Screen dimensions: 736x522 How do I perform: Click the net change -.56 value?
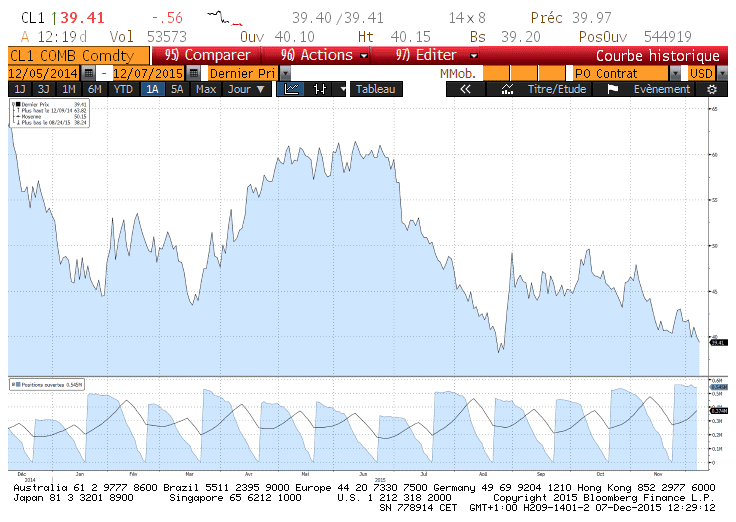167,18
